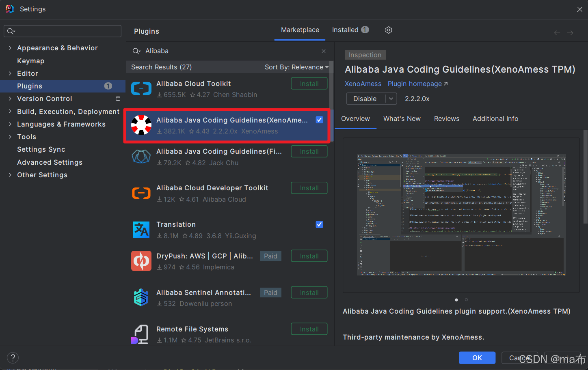Click the Alibaba Java Coding Guidelines (Fi...) icon
Viewport: 588px width, 370px height.
click(141, 157)
